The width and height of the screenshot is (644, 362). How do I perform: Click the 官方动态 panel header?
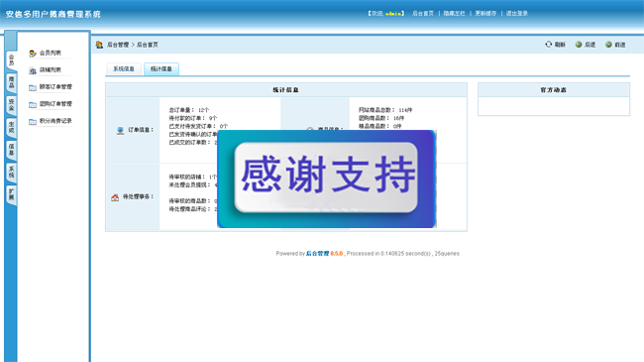click(554, 90)
